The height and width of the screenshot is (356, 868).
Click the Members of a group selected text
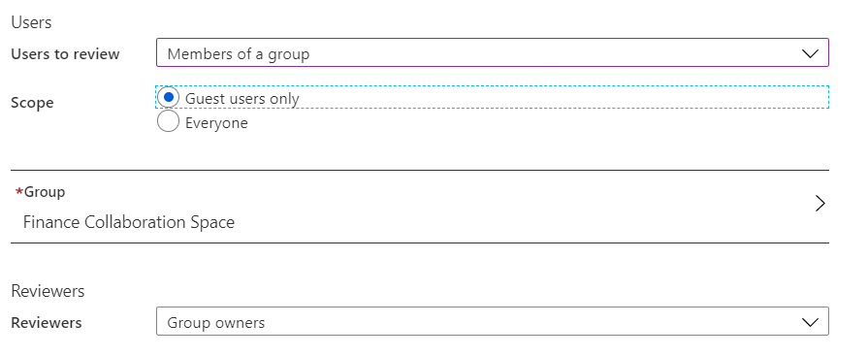238,54
